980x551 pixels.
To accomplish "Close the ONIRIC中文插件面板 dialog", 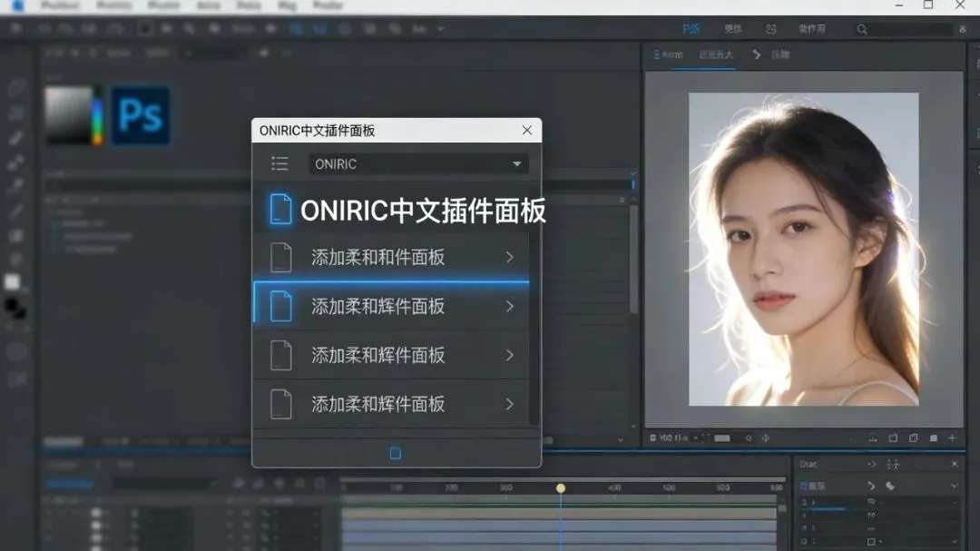I will click(527, 130).
